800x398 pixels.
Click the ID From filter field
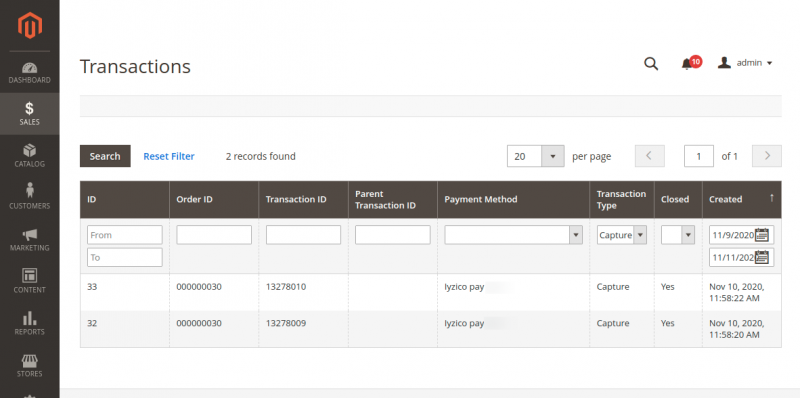[x=124, y=235]
